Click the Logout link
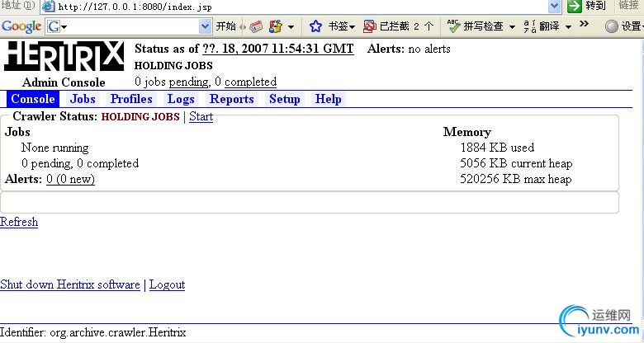Viewport: 644px width, 343px height. (167, 284)
